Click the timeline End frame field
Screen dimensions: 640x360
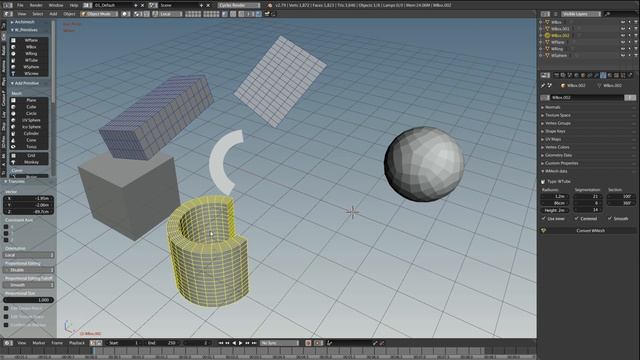coord(163,343)
